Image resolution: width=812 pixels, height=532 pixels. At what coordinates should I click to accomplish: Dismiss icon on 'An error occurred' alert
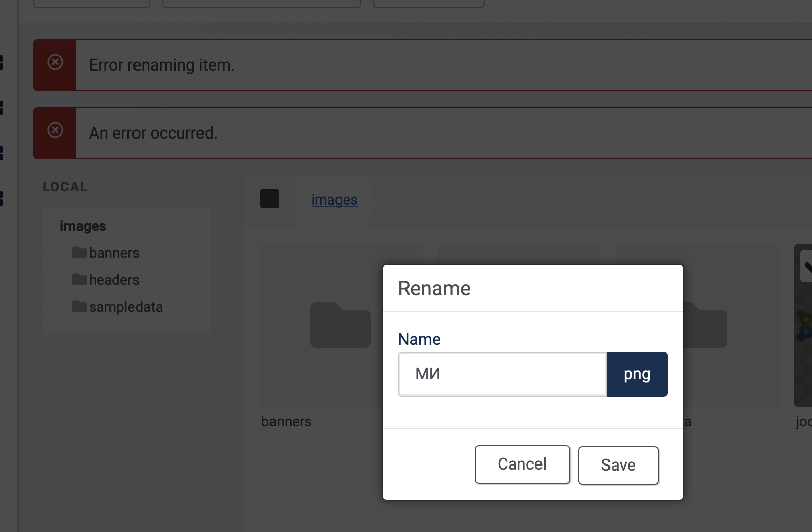55,130
